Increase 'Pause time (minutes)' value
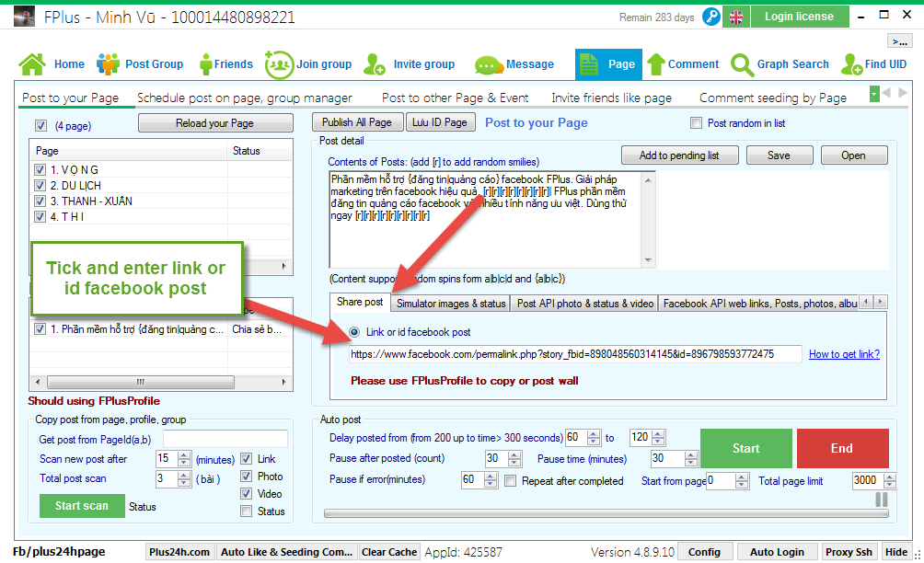The width and height of the screenshot is (924, 563). coord(691,454)
